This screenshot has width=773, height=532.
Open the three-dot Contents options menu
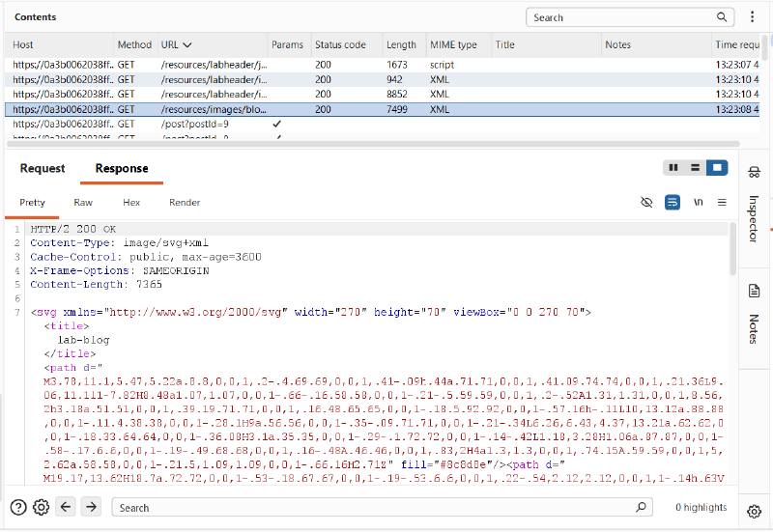tap(752, 16)
